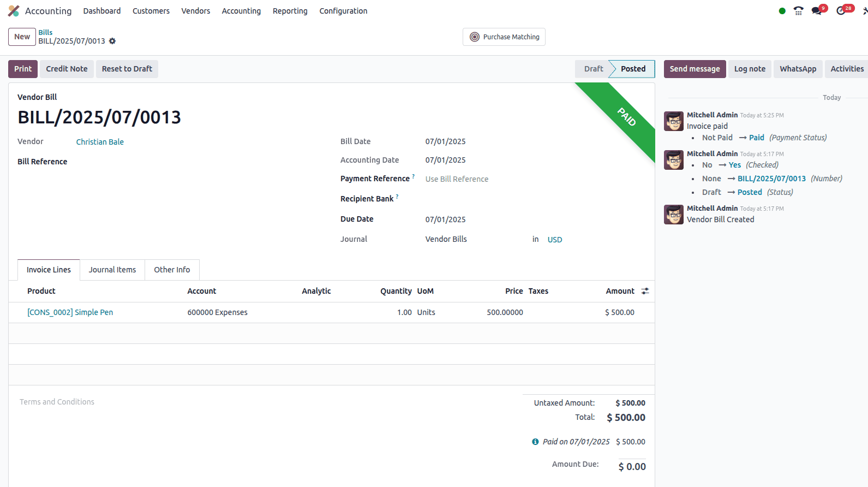Create a Credit Note for this bill

[x=67, y=69]
